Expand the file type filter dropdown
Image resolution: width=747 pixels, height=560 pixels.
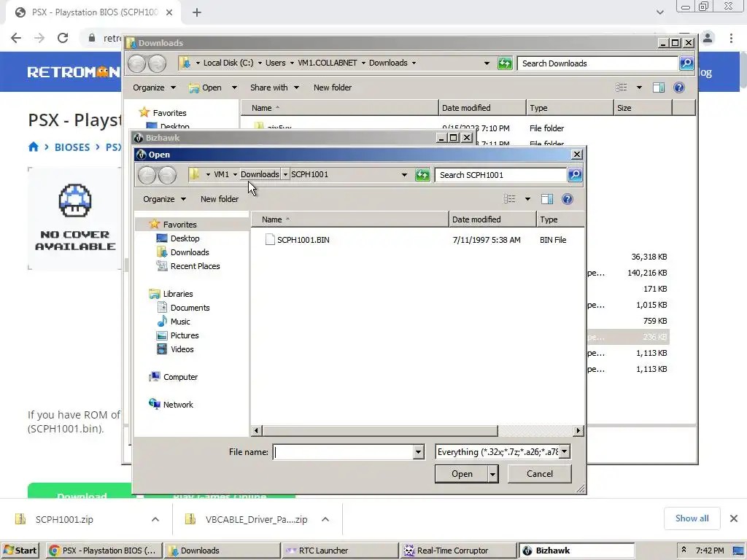click(x=564, y=452)
